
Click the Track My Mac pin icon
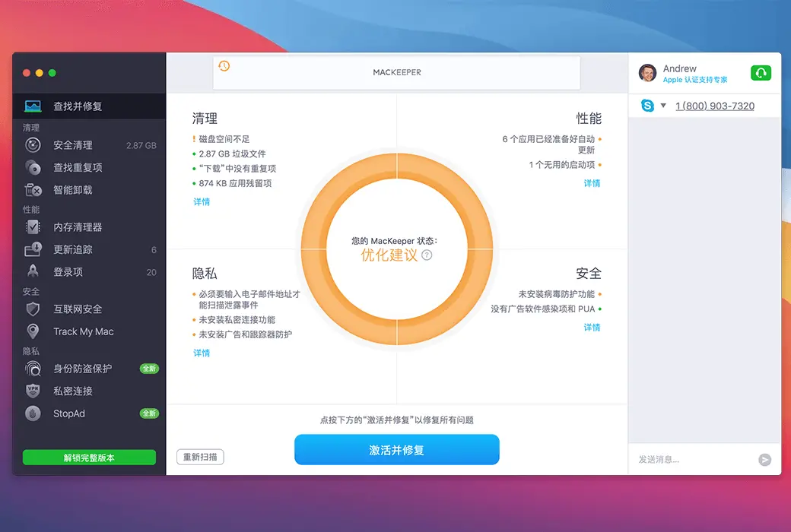point(33,331)
